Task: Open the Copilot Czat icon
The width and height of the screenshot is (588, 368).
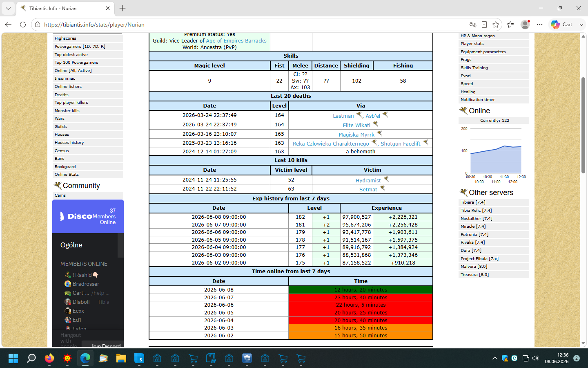Action: [561, 25]
